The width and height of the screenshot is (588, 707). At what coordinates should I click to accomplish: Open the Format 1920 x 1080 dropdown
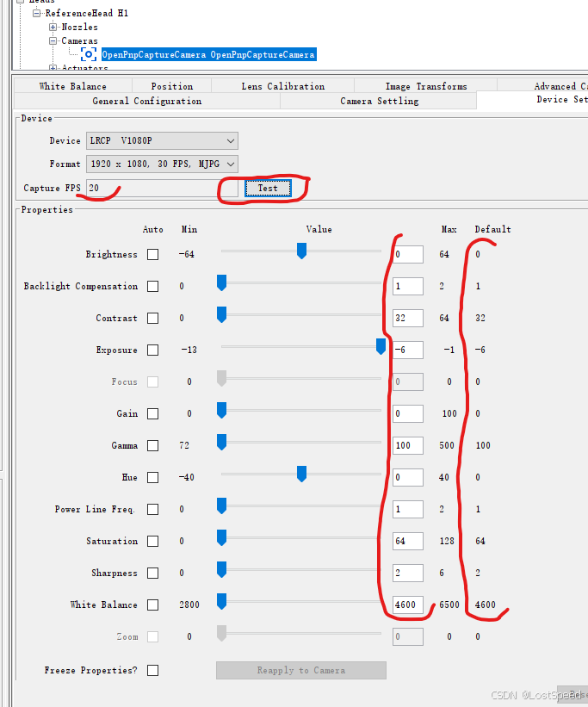point(163,164)
